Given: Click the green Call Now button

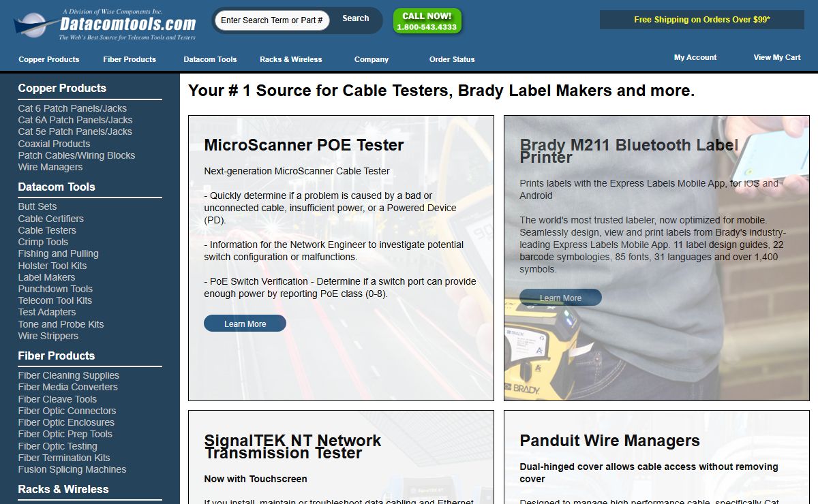Looking at the screenshot, I should coord(427,21).
